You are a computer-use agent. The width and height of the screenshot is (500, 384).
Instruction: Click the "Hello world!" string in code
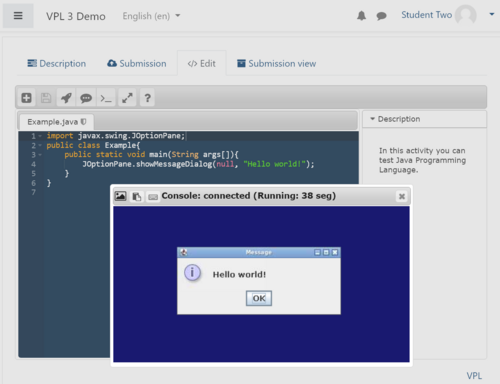point(275,164)
